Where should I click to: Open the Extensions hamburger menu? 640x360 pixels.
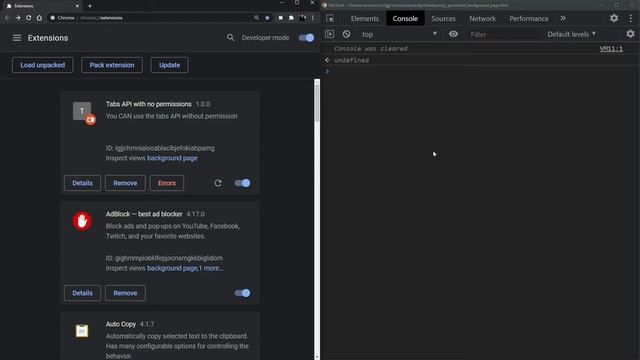(17, 38)
